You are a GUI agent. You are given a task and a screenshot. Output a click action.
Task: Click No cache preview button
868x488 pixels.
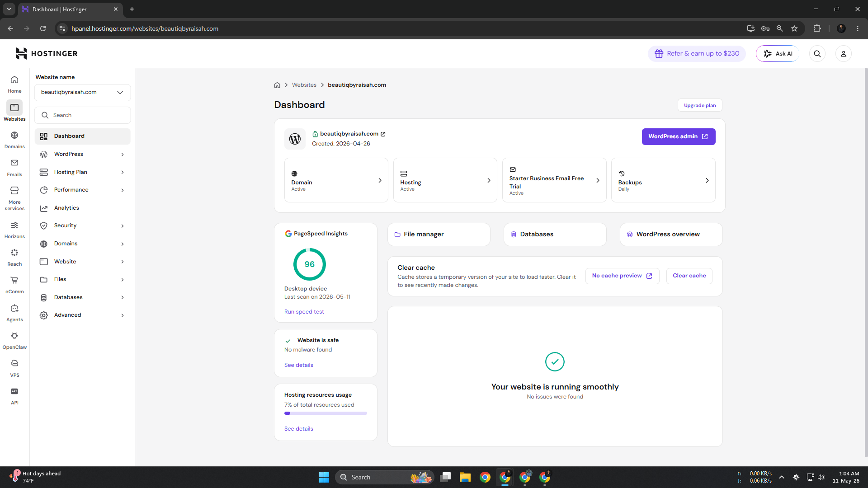pyautogui.click(x=622, y=276)
